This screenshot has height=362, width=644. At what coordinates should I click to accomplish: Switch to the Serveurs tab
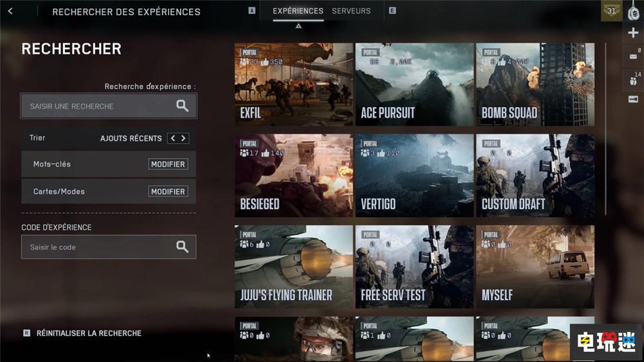tap(351, 11)
